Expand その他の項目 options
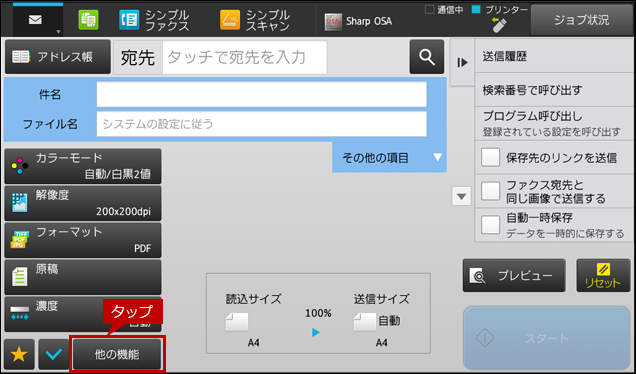Screen dimensions: 636x374 (x=389, y=157)
